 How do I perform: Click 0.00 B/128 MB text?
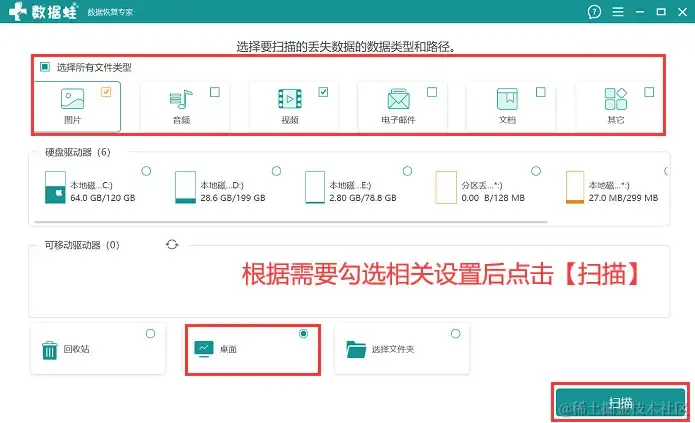click(x=493, y=198)
